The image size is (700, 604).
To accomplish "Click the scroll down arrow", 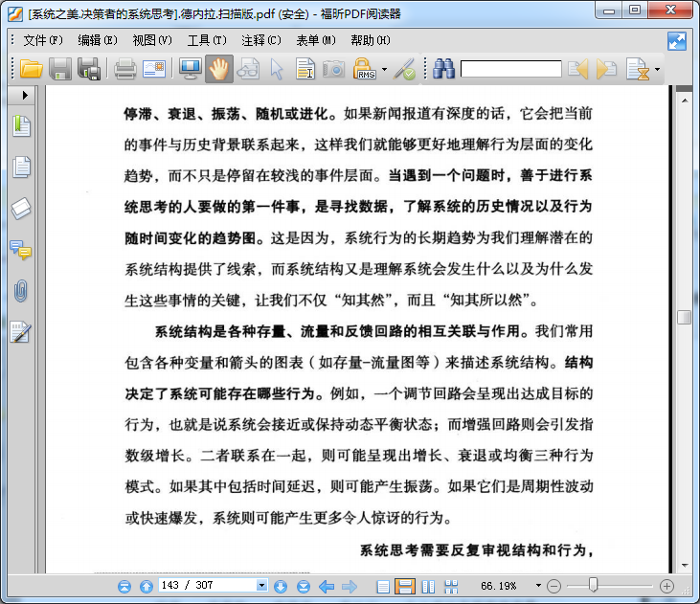I will point(685,566).
